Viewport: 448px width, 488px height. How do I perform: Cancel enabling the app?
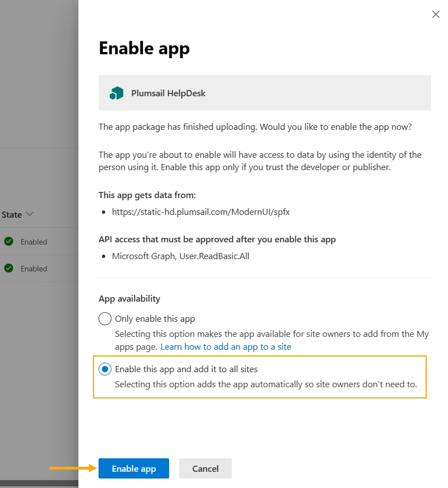point(206,468)
